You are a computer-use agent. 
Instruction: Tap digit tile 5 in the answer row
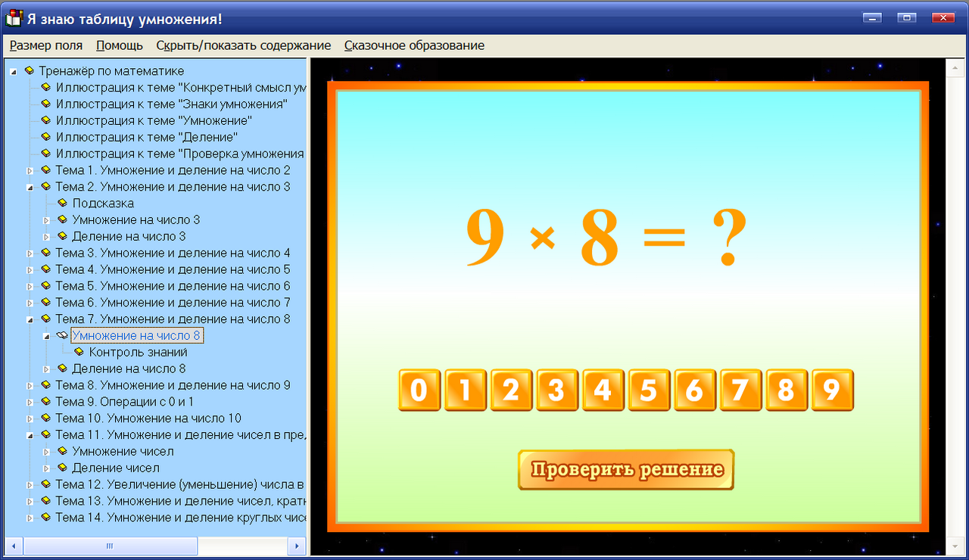[x=649, y=390]
